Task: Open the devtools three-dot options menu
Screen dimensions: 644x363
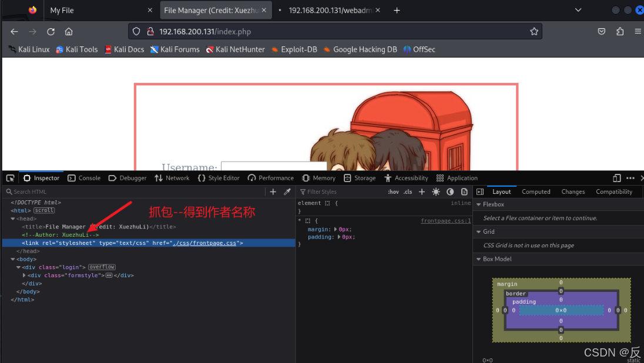Action: 630,178
